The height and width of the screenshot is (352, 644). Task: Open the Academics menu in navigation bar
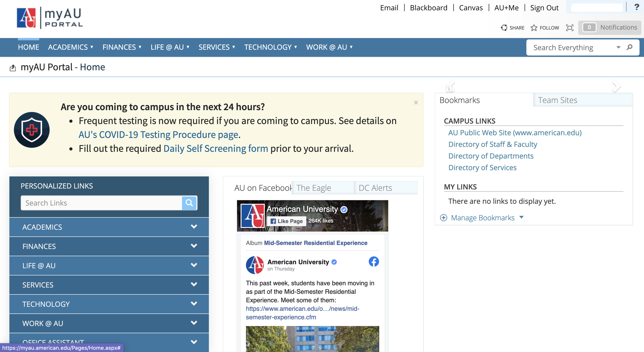(x=71, y=47)
